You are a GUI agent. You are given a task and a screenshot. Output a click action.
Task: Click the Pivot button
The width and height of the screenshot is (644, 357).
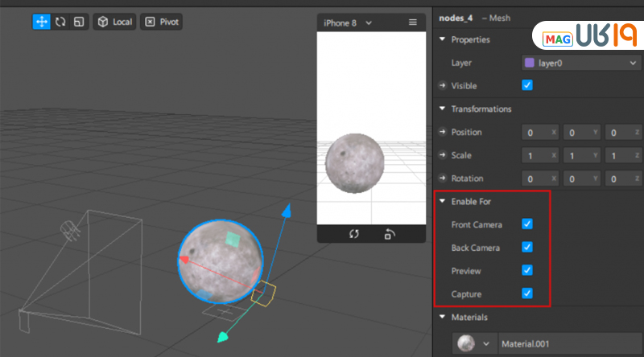point(161,22)
